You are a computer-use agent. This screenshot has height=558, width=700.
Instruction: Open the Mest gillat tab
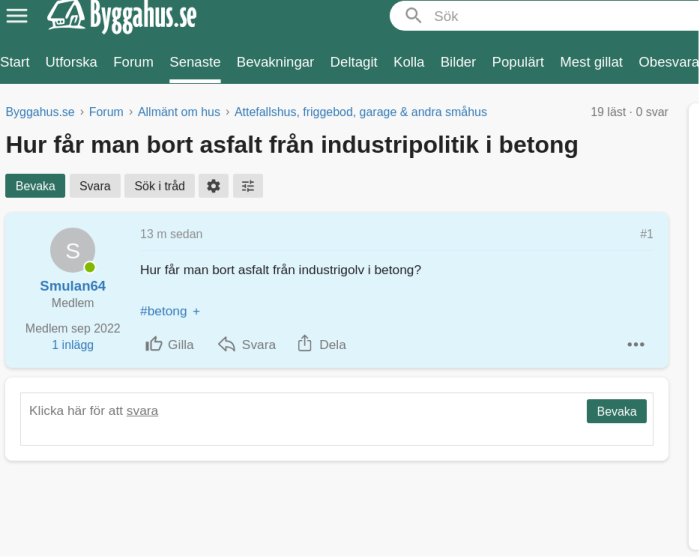click(591, 62)
